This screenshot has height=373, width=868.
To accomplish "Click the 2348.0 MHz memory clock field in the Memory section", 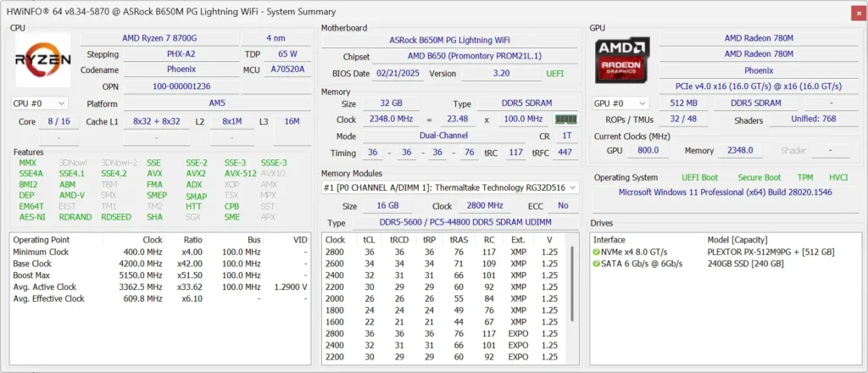I will (x=391, y=119).
